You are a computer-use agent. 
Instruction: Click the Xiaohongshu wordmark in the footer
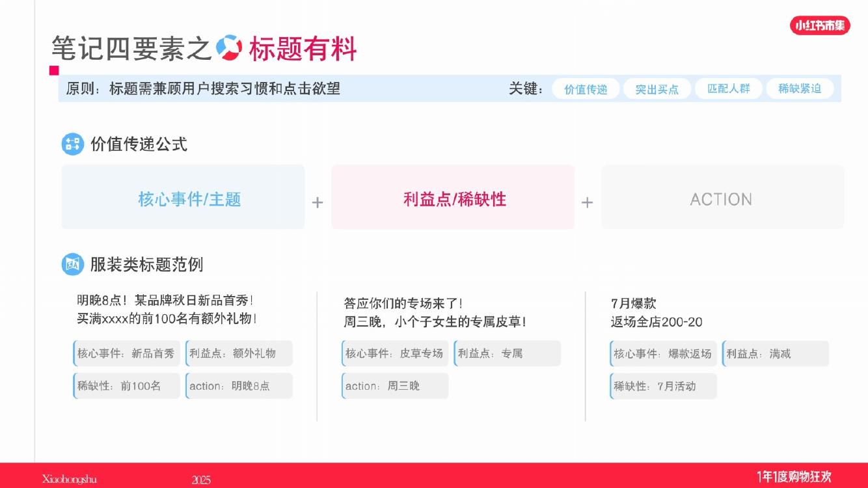click(x=73, y=479)
